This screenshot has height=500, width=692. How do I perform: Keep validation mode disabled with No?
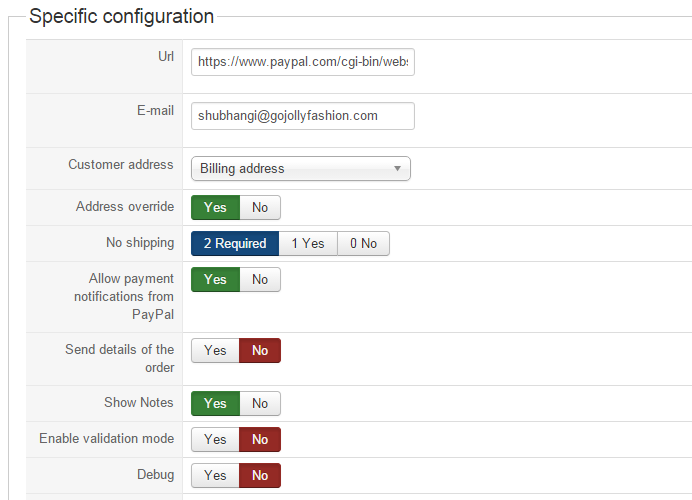(x=260, y=440)
